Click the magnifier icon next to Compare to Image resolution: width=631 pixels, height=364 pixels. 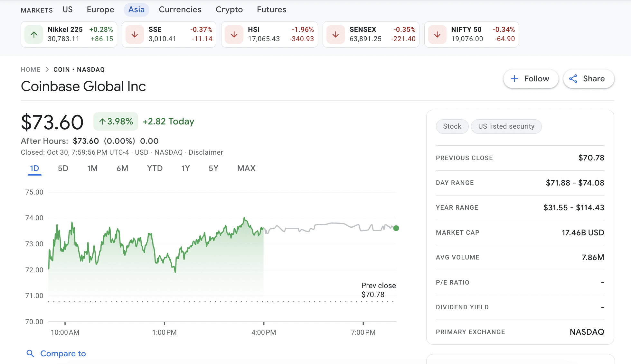pyautogui.click(x=30, y=354)
